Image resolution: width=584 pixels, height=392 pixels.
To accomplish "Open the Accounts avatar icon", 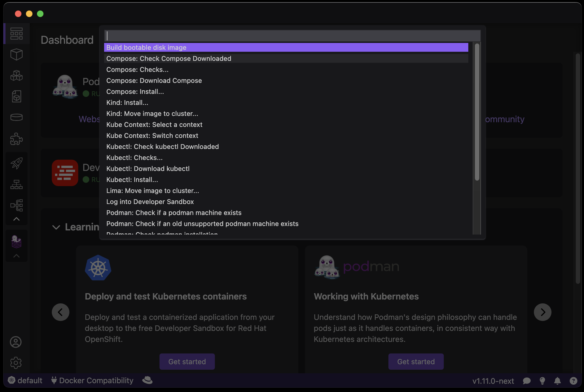I will click(x=16, y=342).
